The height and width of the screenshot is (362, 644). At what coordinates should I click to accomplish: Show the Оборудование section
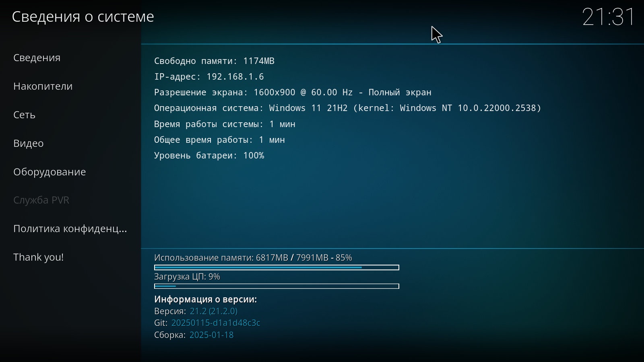(50, 172)
